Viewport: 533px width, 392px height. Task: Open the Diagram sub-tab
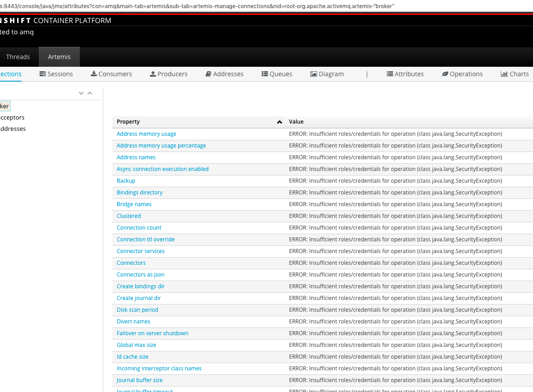[x=327, y=74]
